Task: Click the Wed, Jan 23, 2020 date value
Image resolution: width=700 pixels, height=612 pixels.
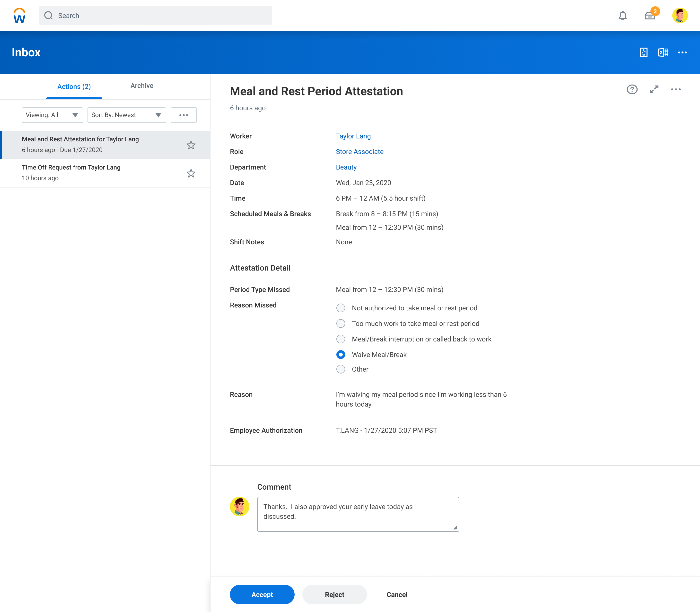Action: (x=363, y=183)
